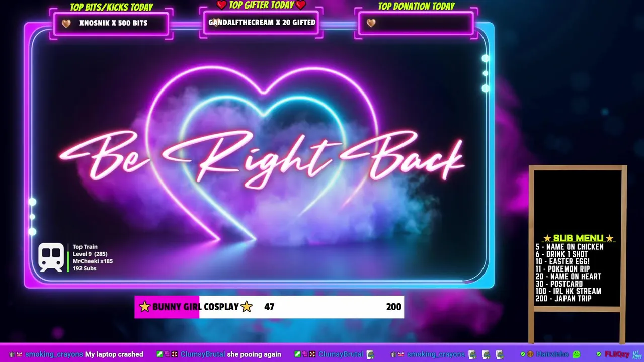Click smoking_crayons username beside My laptop crashed
This screenshot has width=644, height=362.
[54, 354]
